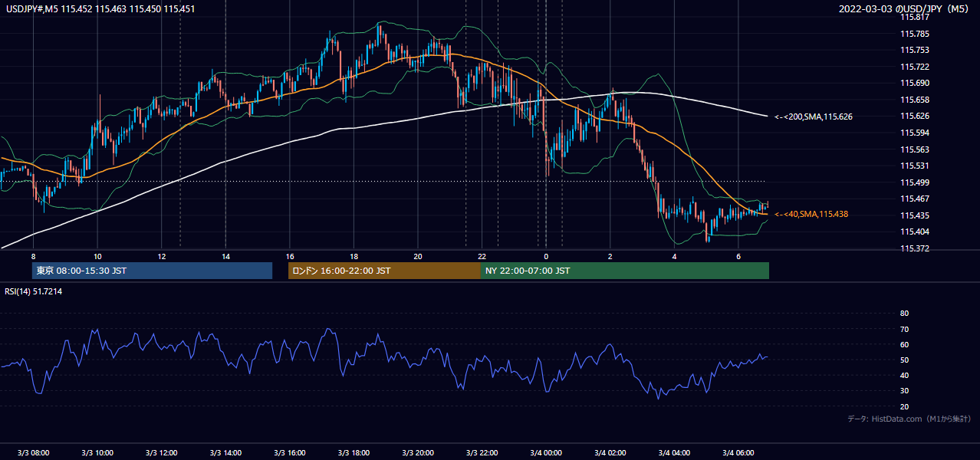Click the 3/3 10:00 date axis label

tap(97, 452)
